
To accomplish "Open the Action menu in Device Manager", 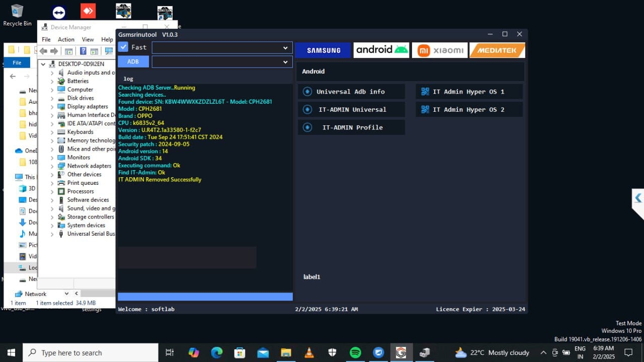I will 66,39.
